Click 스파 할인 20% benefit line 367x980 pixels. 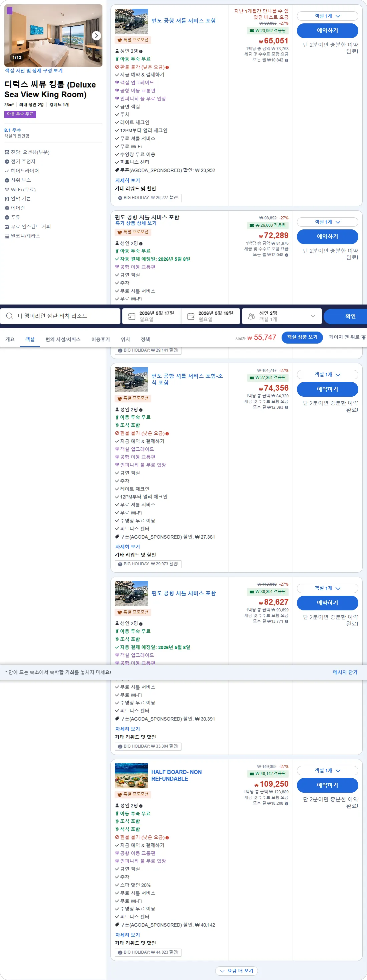[x=133, y=885]
